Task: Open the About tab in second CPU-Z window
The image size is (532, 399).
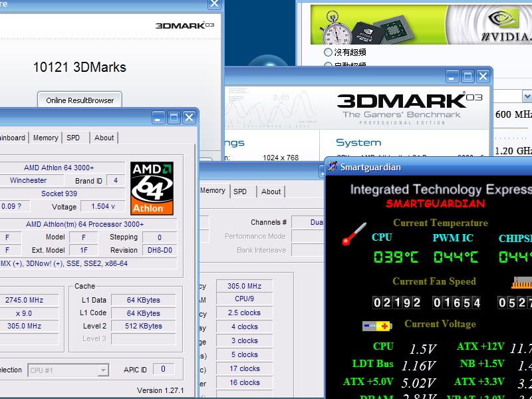Action: [271, 192]
